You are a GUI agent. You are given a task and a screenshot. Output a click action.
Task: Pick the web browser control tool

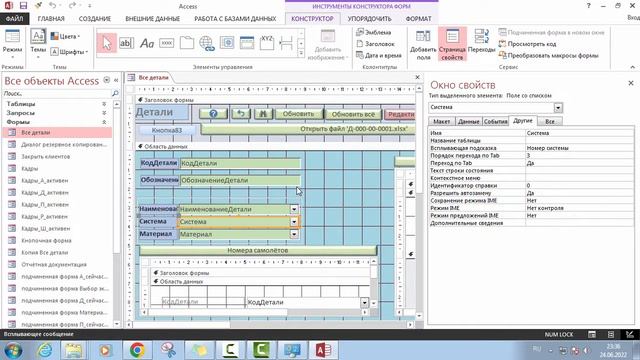(227, 43)
